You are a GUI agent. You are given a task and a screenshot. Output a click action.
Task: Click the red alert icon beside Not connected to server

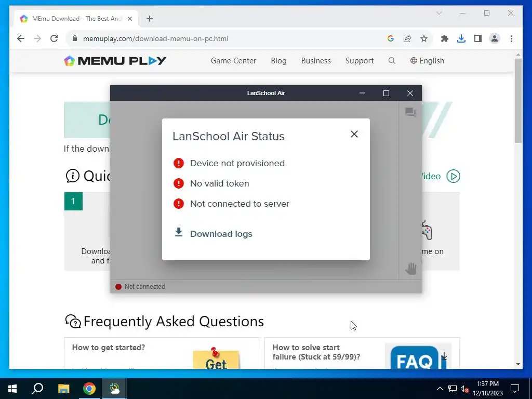coord(179,204)
